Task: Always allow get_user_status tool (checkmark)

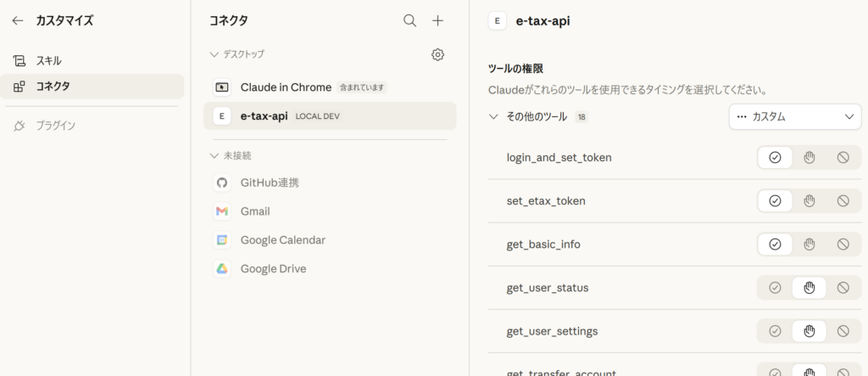Action: click(774, 288)
